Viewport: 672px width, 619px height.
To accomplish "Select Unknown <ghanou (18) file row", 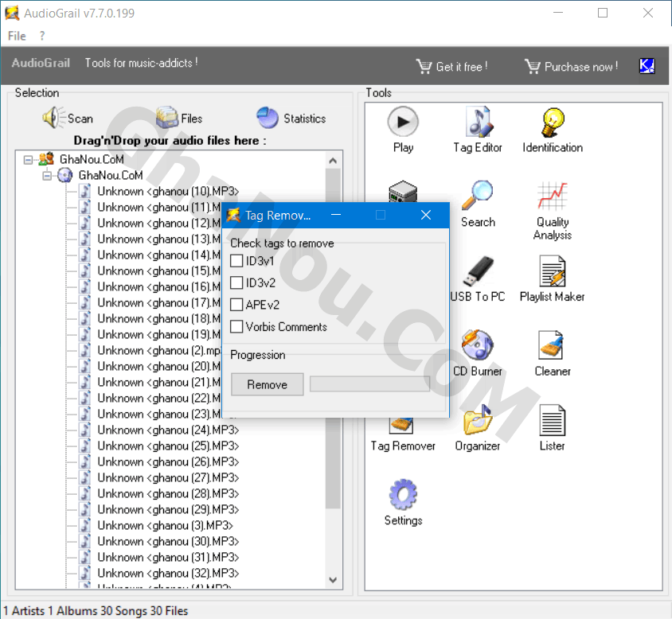I will click(159, 318).
